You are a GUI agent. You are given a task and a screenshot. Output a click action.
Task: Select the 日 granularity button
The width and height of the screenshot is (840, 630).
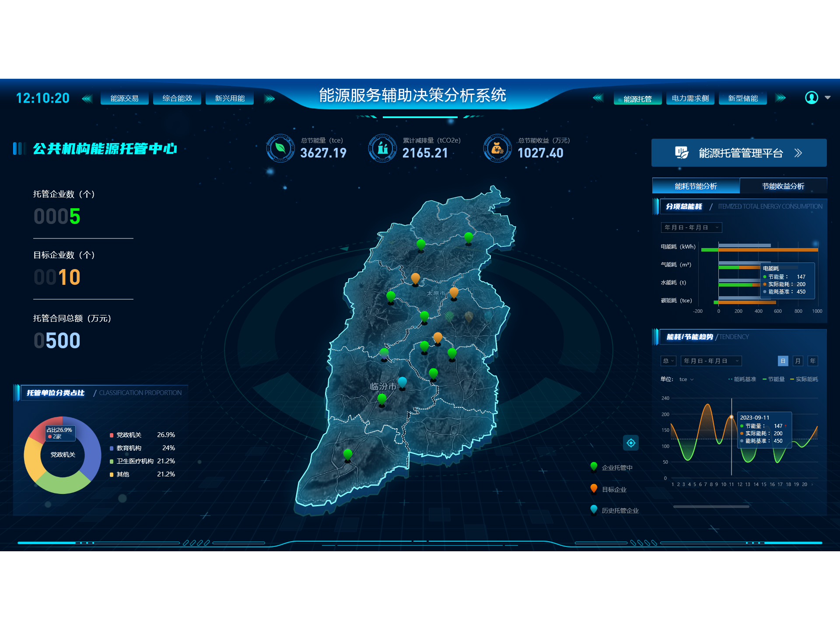click(x=783, y=361)
